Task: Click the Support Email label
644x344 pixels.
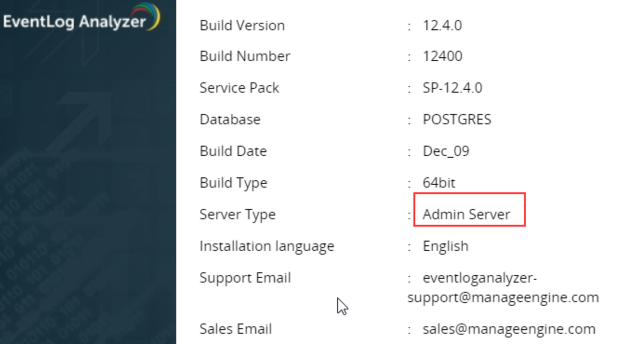Action: (245, 278)
